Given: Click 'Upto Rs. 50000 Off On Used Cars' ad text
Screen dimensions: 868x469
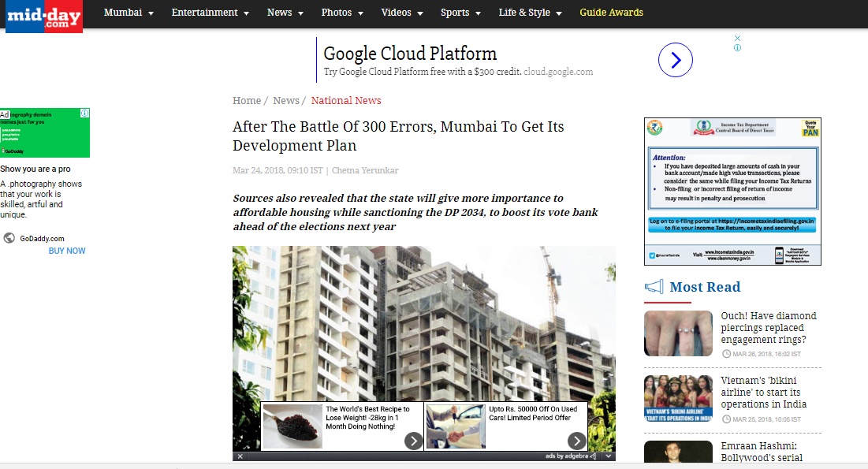Looking at the screenshot, I should click(533, 413).
